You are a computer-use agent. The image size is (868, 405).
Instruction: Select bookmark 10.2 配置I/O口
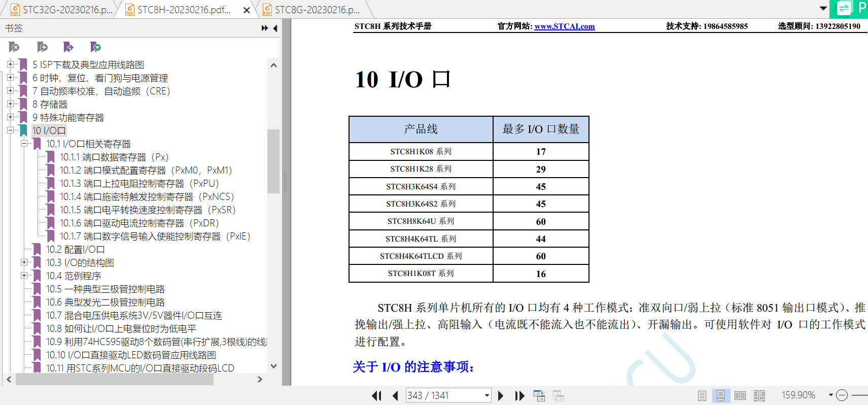click(75, 249)
